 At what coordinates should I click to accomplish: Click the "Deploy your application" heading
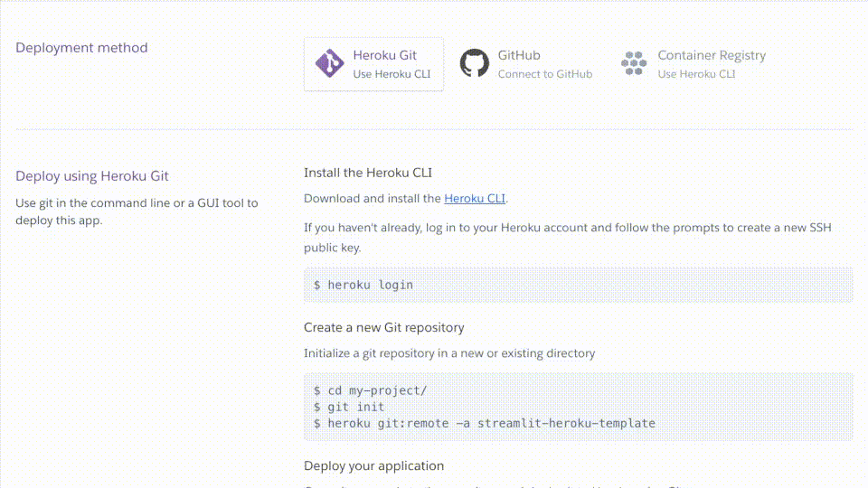pos(373,466)
